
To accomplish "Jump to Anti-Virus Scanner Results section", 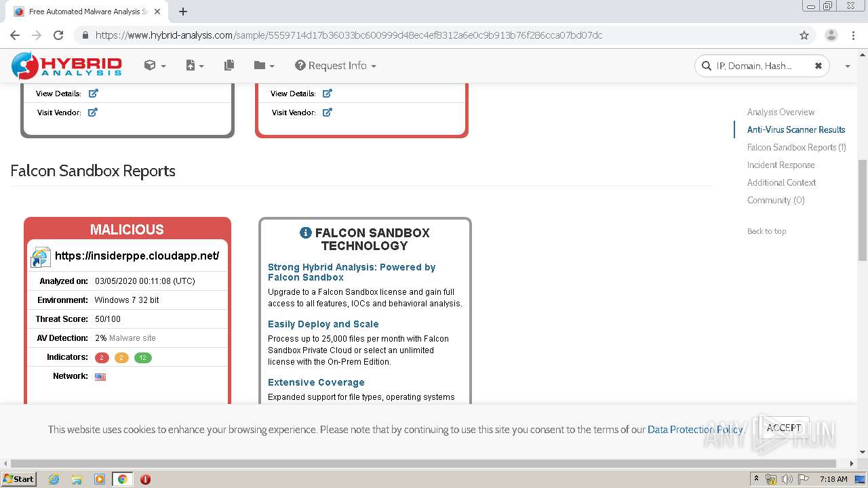I will click(796, 129).
